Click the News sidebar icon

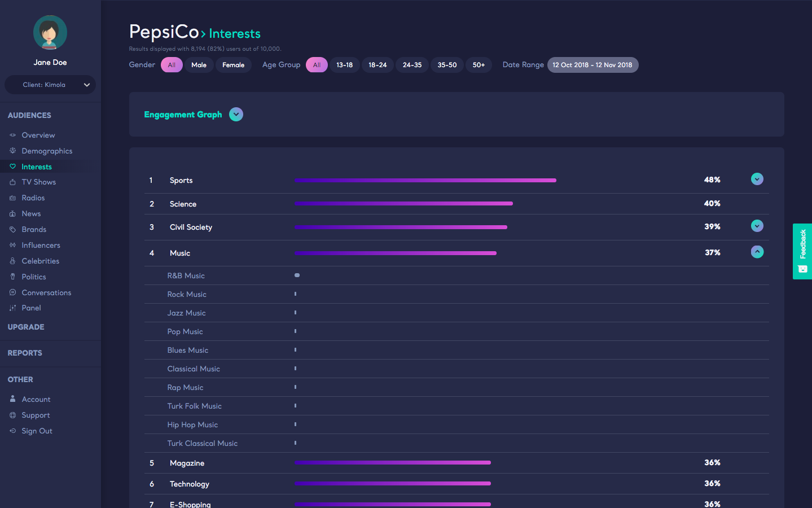coord(12,214)
